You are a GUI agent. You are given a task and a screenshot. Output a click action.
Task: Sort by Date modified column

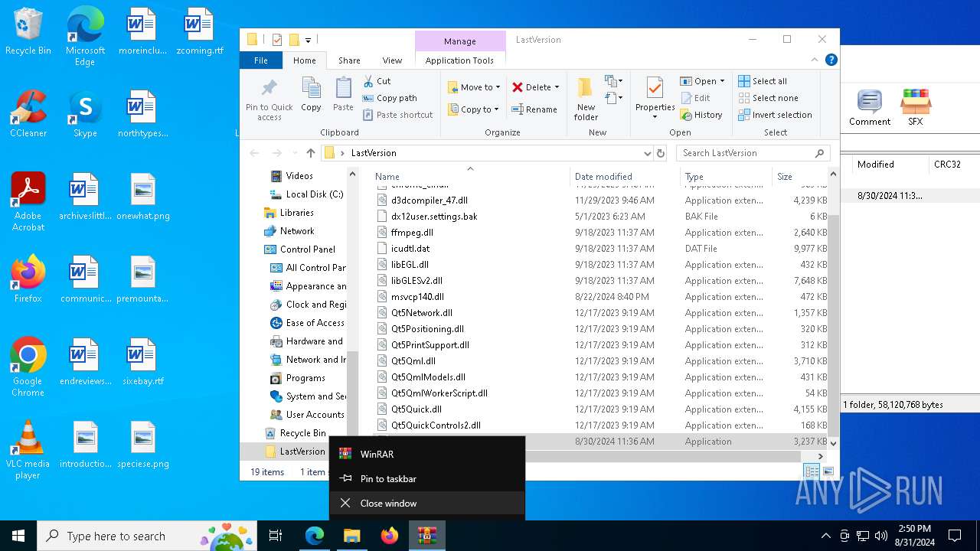624,176
